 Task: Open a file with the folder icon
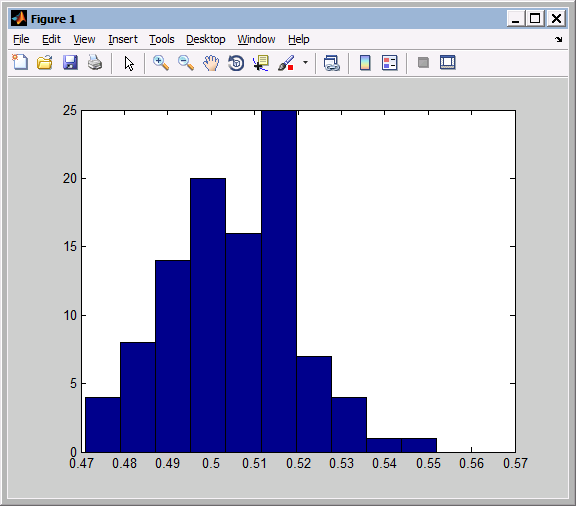tap(45, 62)
